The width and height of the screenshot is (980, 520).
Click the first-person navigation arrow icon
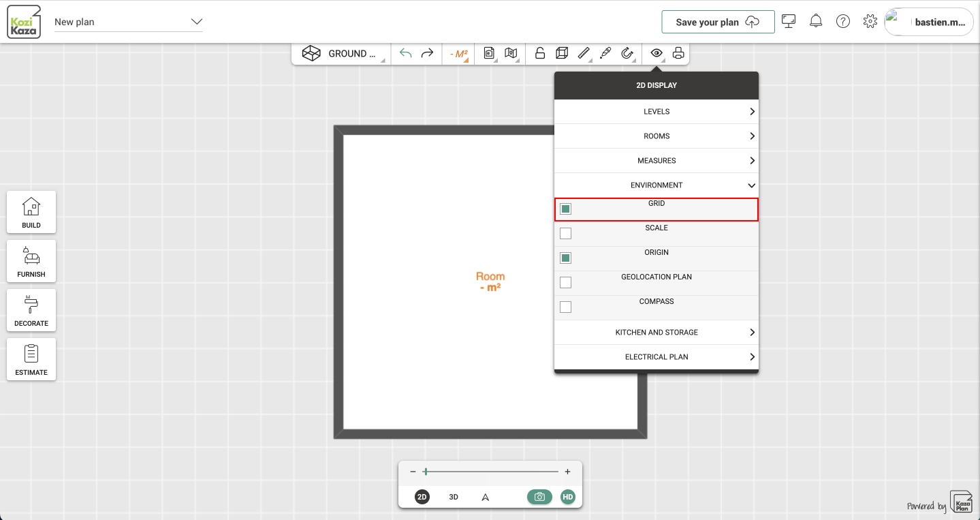click(486, 497)
